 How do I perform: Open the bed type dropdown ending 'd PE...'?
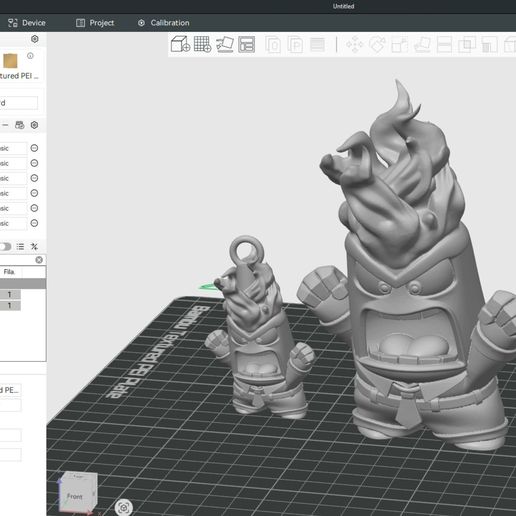click(11, 390)
